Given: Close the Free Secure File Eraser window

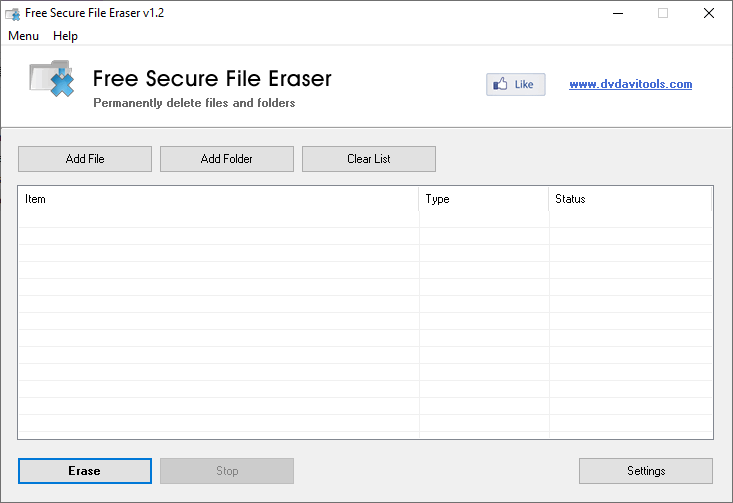Looking at the screenshot, I should [x=708, y=13].
